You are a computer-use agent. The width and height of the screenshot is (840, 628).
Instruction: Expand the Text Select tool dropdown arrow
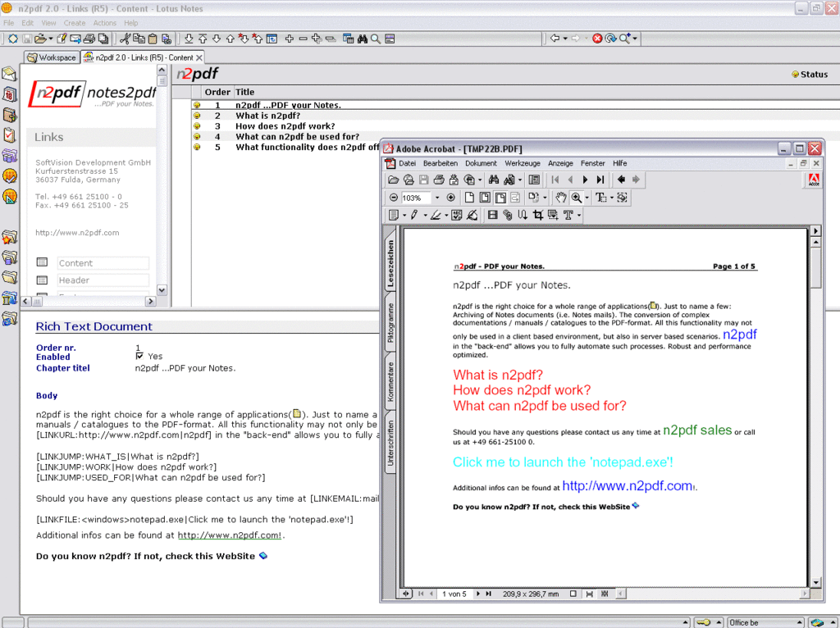click(x=612, y=198)
